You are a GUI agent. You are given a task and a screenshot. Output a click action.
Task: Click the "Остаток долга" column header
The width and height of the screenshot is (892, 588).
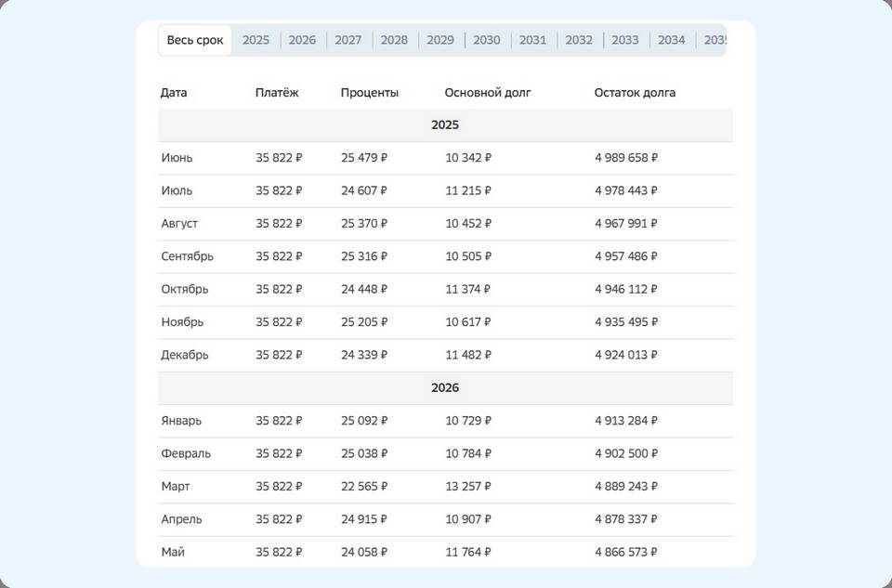coord(635,93)
